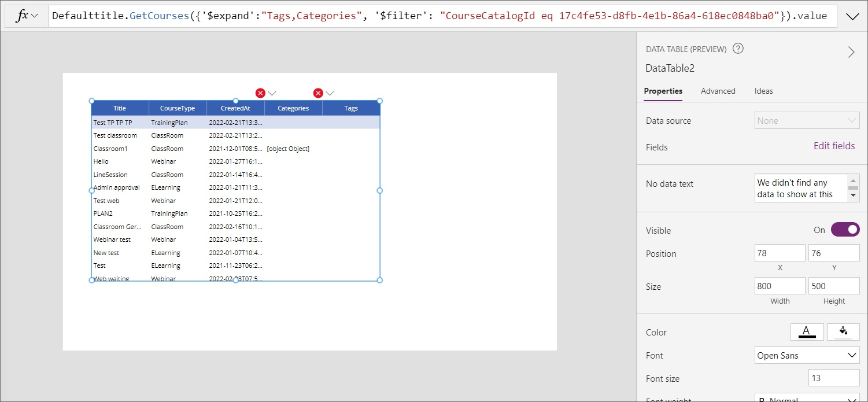
Task: Expand the error chevron above the Tags column
Action: [x=330, y=93]
